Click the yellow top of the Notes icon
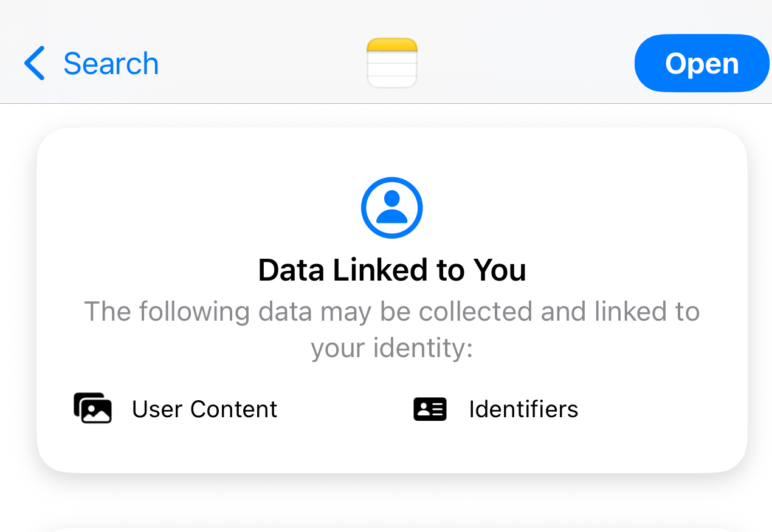 point(392,45)
